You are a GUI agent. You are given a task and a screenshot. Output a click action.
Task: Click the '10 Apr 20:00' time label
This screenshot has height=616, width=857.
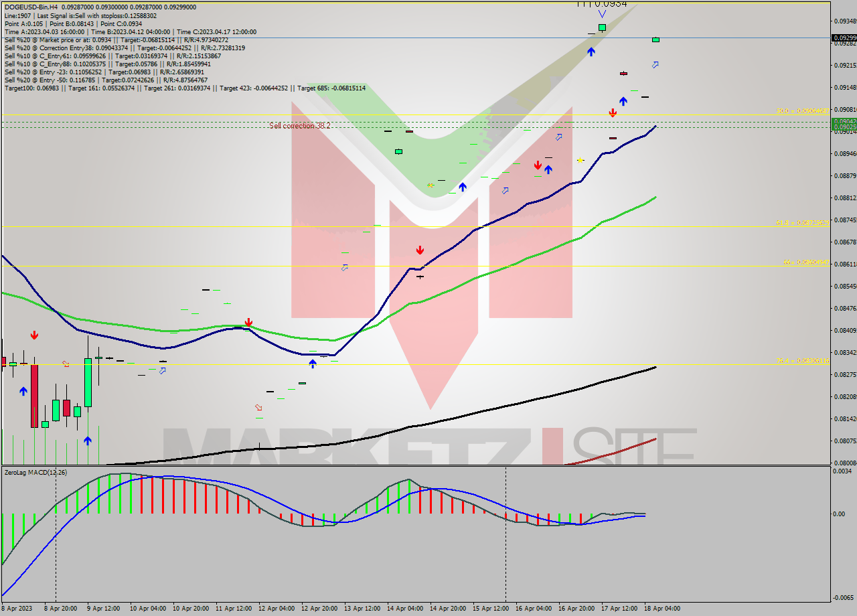pos(191,609)
